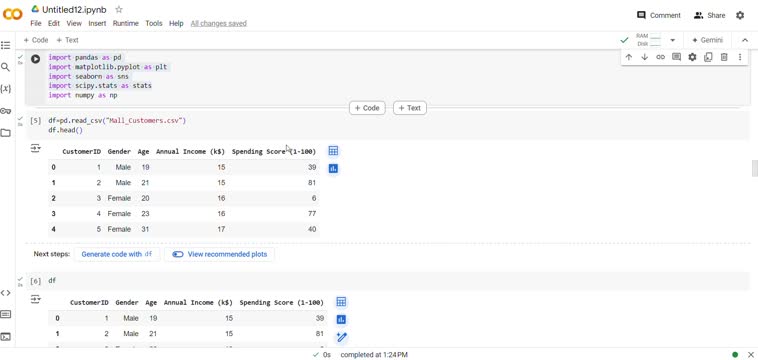Expand the RAM and Disk resources dropdown
758x360 pixels.
[x=672, y=40]
